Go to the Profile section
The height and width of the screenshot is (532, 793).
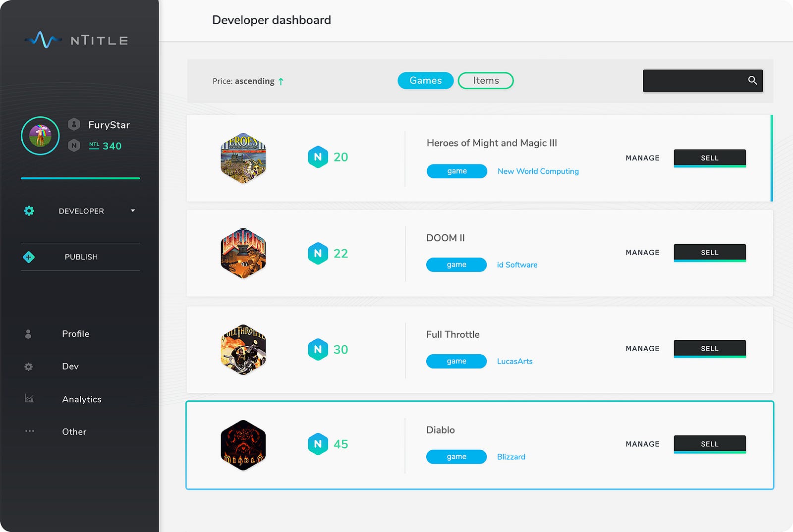[x=75, y=334]
